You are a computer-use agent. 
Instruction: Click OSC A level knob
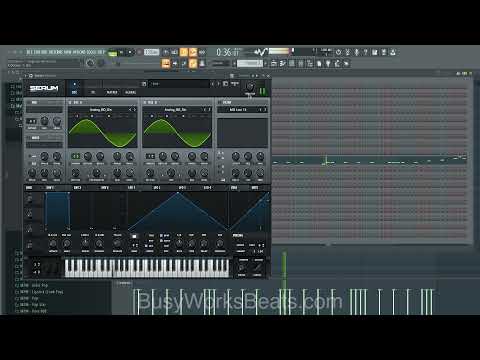pyautogui.click(x=130, y=173)
